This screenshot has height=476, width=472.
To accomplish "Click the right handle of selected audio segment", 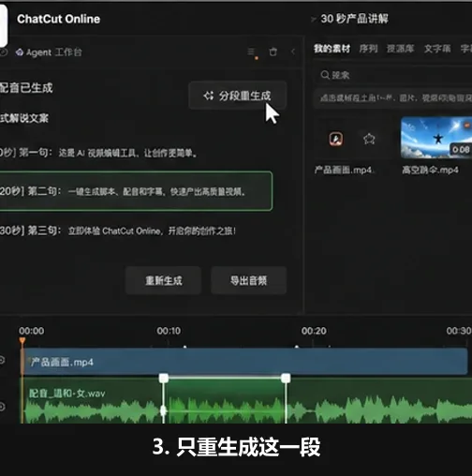I will [x=286, y=378].
